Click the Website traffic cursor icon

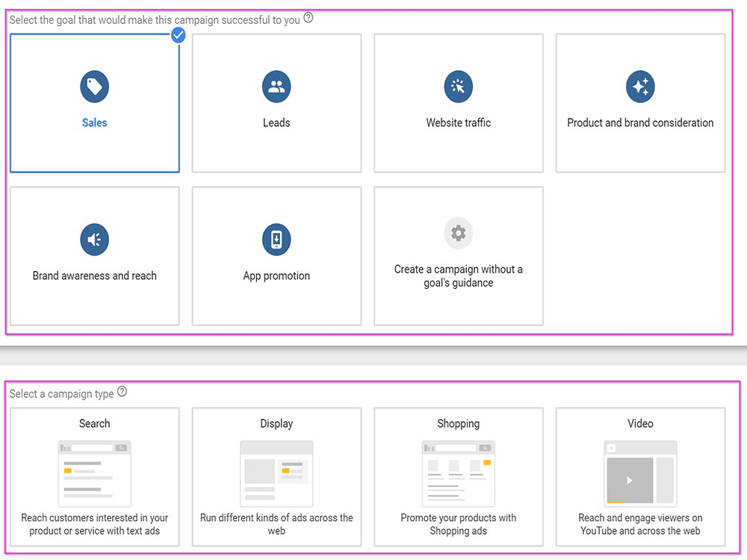coord(459,87)
